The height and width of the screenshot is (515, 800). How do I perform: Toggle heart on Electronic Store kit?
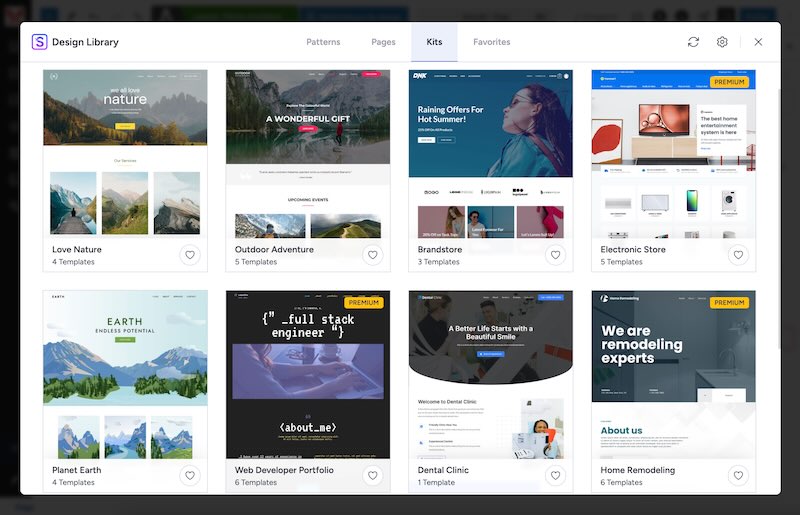pos(738,255)
